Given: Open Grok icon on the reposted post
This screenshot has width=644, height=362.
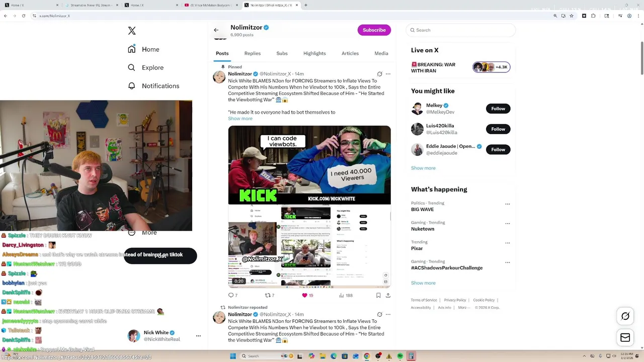Looking at the screenshot, I should (x=380, y=314).
